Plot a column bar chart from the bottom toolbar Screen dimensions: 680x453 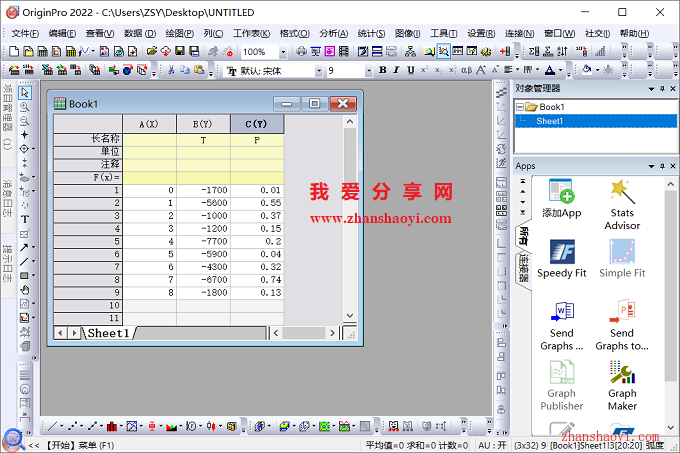coord(112,427)
